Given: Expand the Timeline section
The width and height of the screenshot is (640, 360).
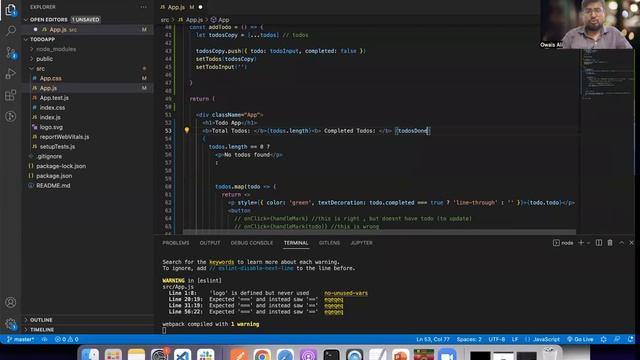Looking at the screenshot, I should point(87,329).
